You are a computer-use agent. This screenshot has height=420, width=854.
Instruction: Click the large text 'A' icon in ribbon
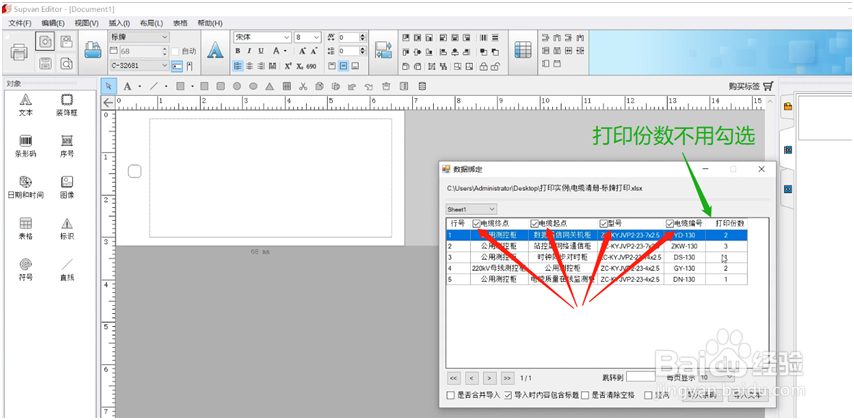click(x=215, y=50)
